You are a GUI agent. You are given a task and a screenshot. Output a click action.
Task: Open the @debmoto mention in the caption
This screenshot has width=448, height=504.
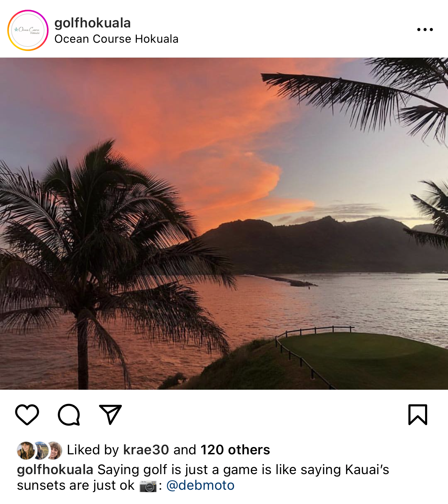(x=200, y=485)
